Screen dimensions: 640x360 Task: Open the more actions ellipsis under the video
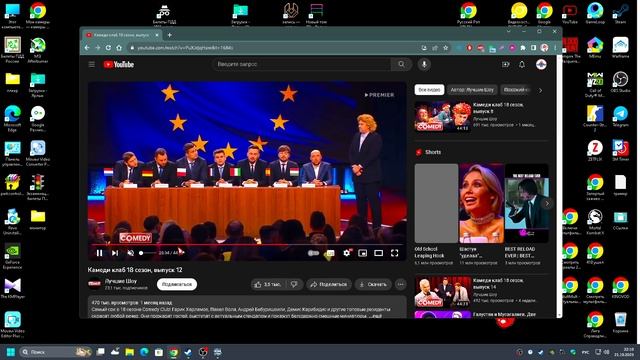(x=401, y=284)
